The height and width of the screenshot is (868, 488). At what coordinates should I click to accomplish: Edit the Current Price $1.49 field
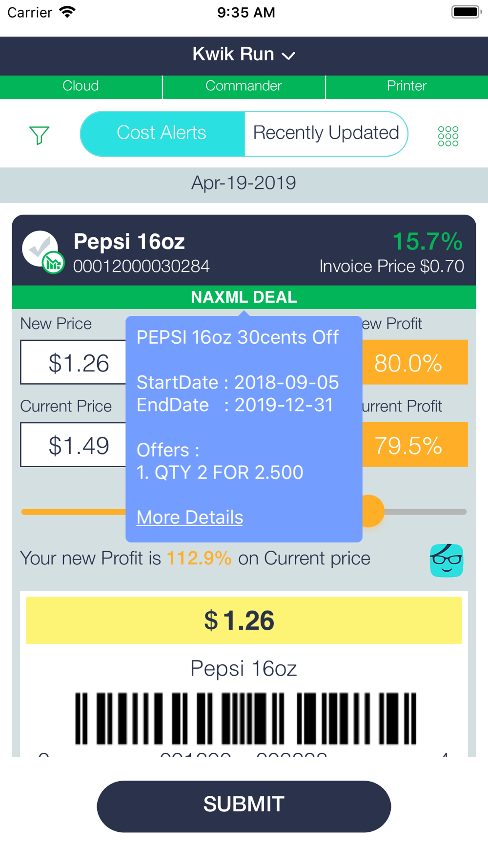click(x=73, y=445)
